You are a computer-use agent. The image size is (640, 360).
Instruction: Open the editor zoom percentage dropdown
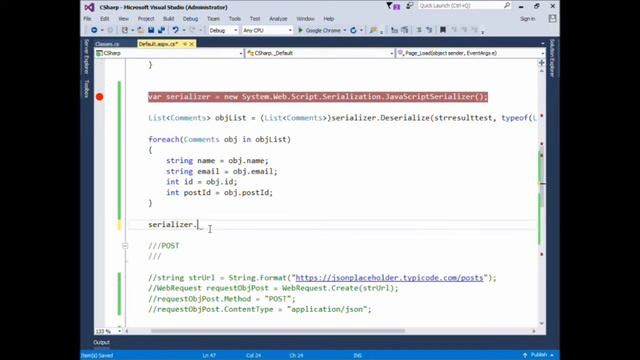[x=120, y=331]
